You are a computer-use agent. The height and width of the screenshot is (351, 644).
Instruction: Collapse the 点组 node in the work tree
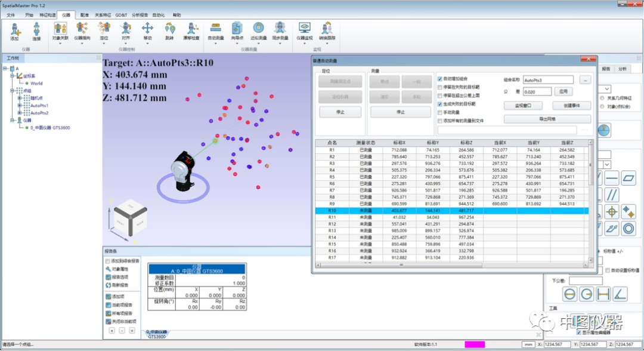(13, 90)
